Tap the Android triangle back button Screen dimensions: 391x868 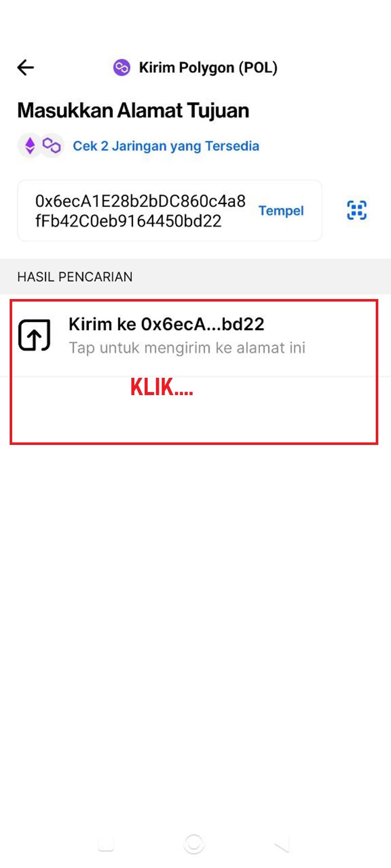tap(282, 844)
